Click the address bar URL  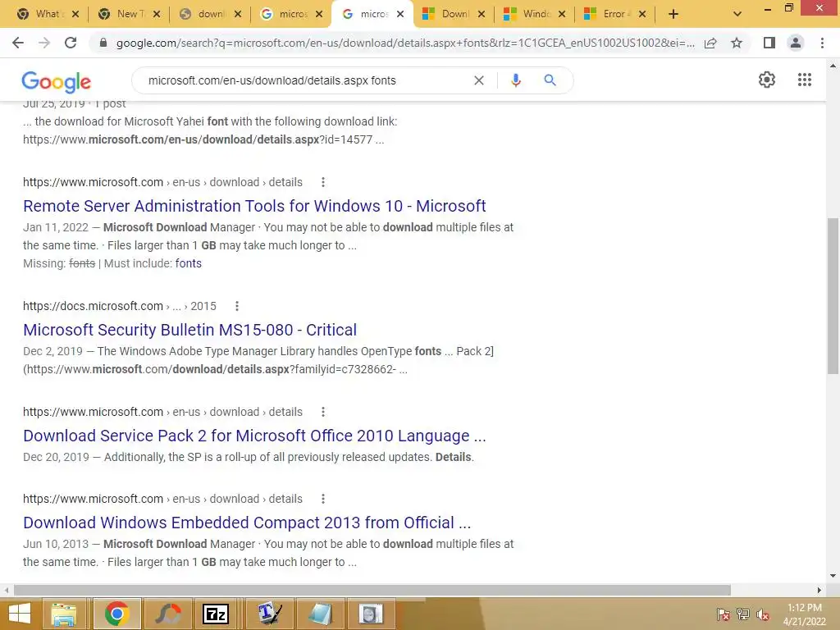tap(405, 43)
